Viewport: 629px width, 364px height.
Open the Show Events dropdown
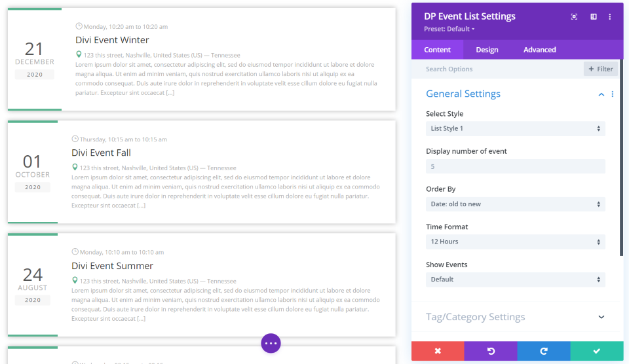(515, 280)
